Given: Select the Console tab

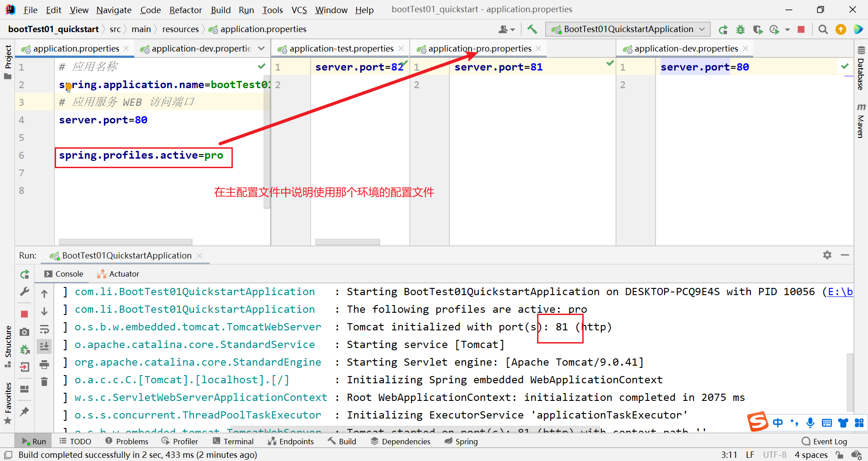Looking at the screenshot, I should (64, 274).
